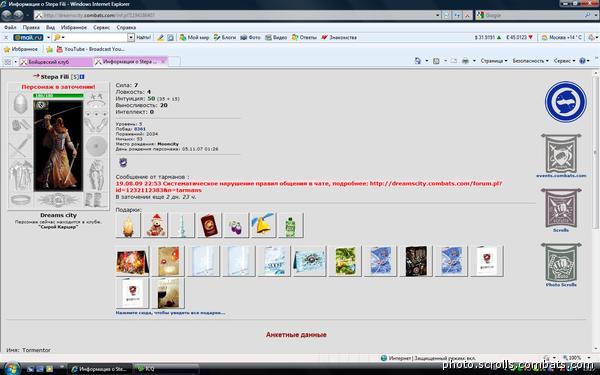The height and width of the screenshot is (375, 600).
Task: Click the teddy bear with Santa hat gift
Action: pyautogui.click(x=155, y=226)
